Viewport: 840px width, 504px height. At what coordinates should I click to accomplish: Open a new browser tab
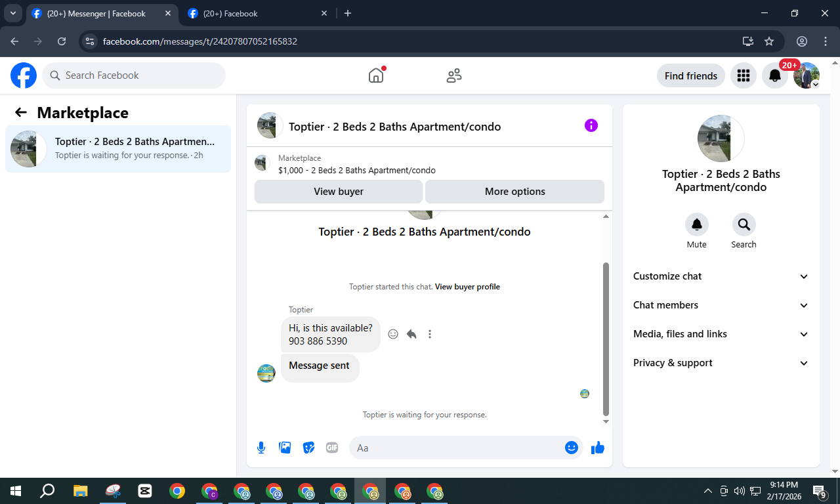(x=348, y=13)
